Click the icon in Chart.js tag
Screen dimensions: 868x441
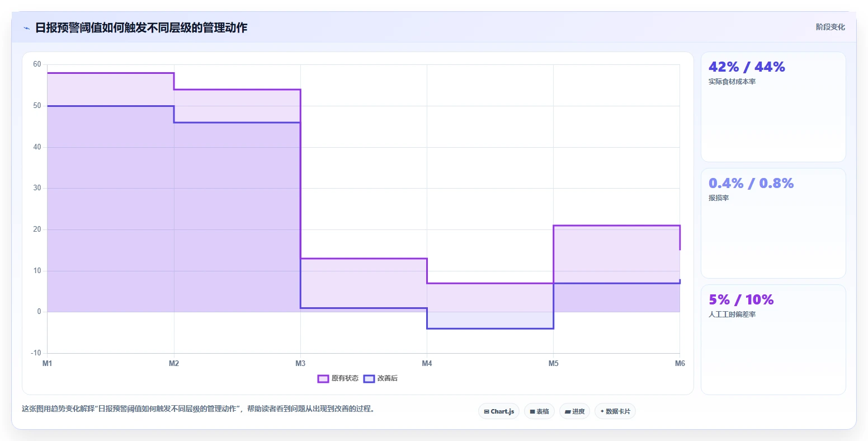(487, 412)
